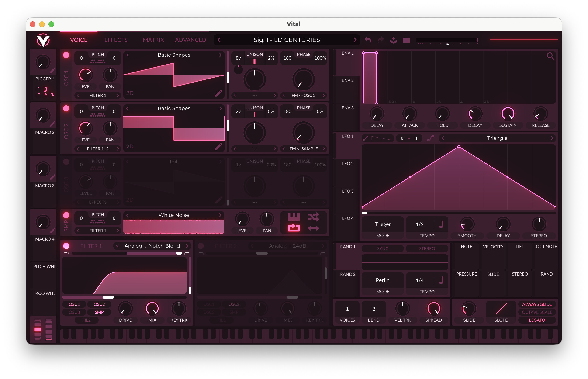This screenshot has height=379, width=588.
Task: Click the save preset download icon
Action: (x=393, y=40)
